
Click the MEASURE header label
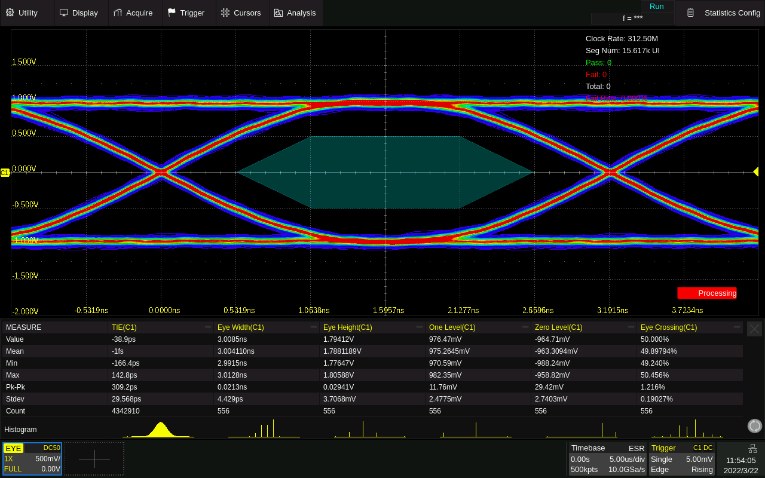click(23, 327)
